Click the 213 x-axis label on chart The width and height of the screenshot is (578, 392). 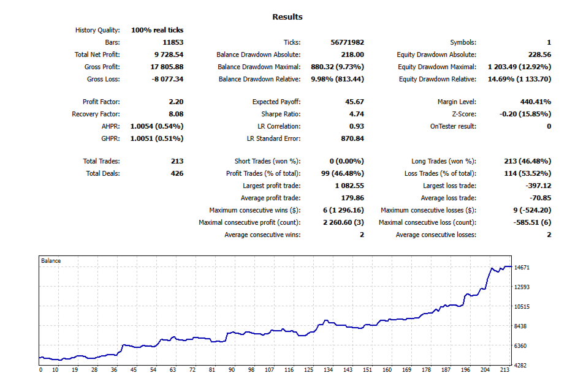[504, 370]
